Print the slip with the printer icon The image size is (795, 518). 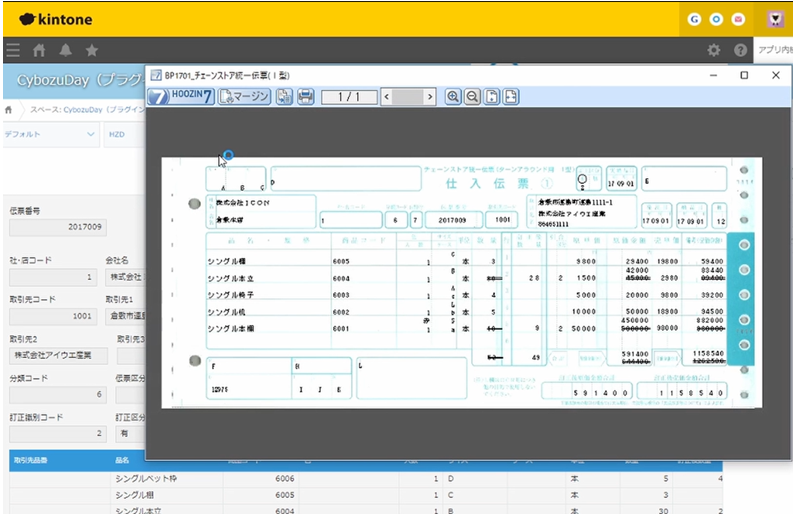305,96
